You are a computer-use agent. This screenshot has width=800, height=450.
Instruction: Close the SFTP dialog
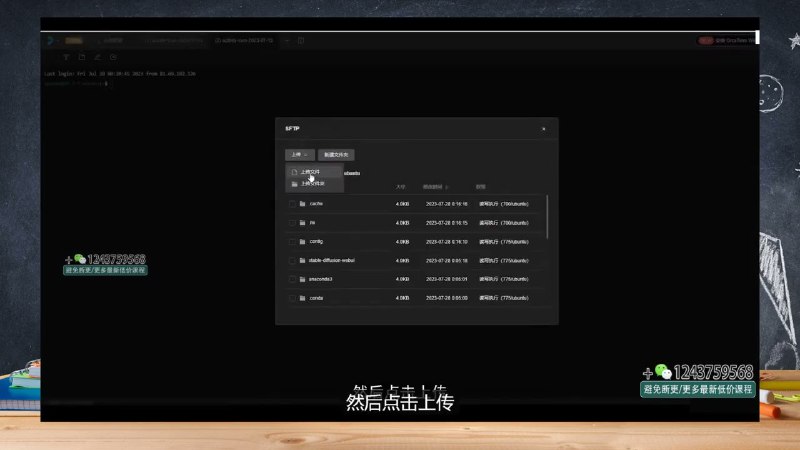pos(544,129)
